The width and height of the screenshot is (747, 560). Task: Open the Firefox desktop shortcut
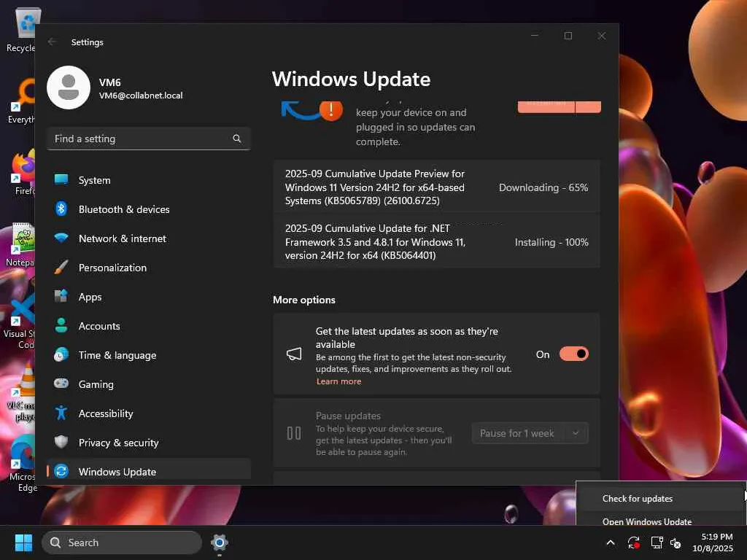coord(23,174)
